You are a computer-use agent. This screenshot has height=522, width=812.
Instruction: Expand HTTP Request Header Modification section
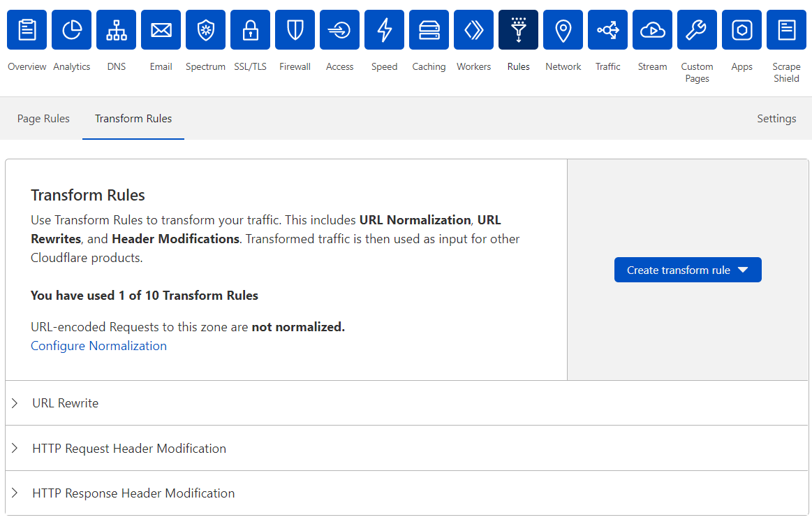[x=129, y=449]
